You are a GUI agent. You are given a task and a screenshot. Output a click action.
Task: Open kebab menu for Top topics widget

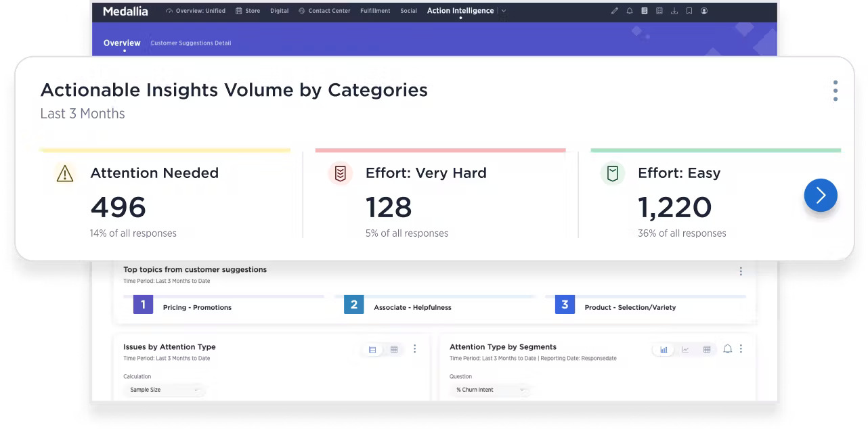[740, 271]
